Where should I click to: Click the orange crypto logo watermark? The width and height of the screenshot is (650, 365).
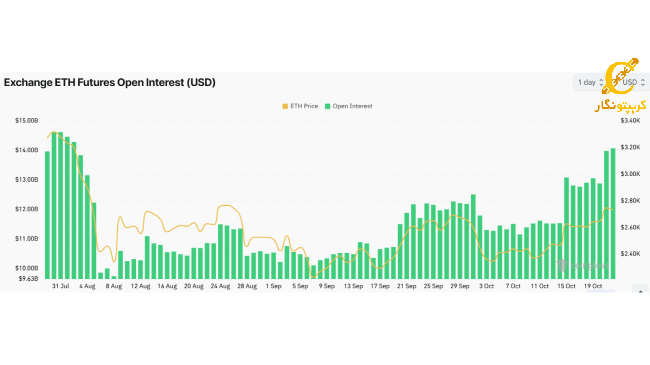[x=620, y=76]
